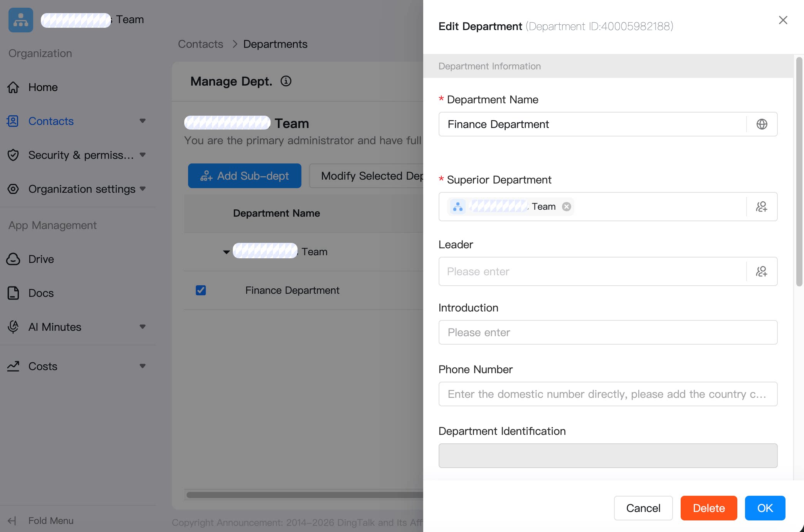Uncheck the Finance Department checkbox

[201, 290]
